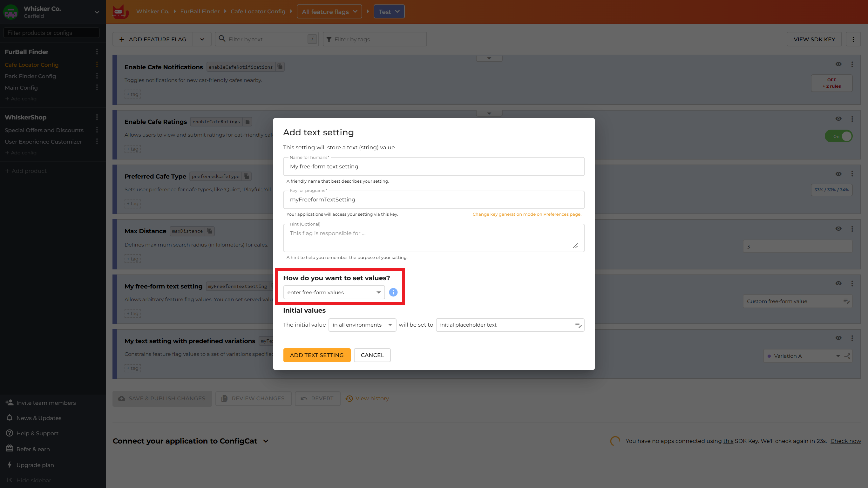Click into the Hint (Optional) text area
The image size is (868, 488).
tap(428, 238)
